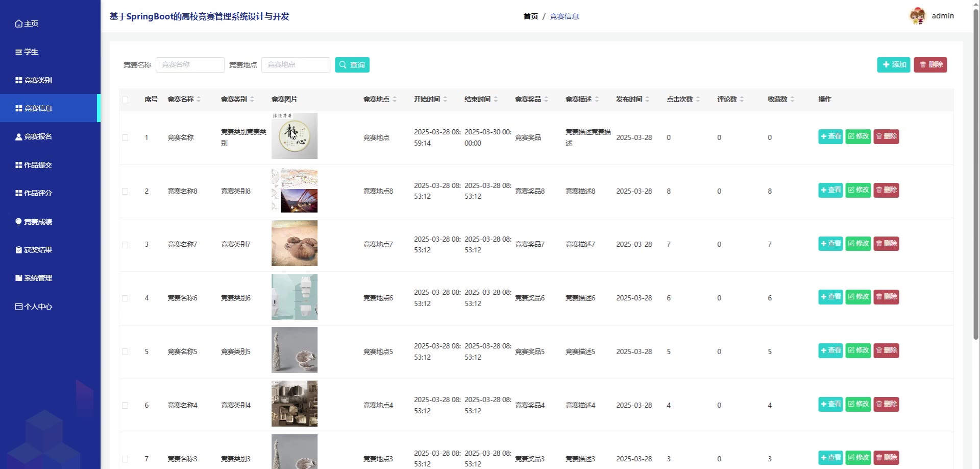Click the 获奖结果 clipboard icon
The height and width of the screenshot is (469, 980).
point(18,250)
